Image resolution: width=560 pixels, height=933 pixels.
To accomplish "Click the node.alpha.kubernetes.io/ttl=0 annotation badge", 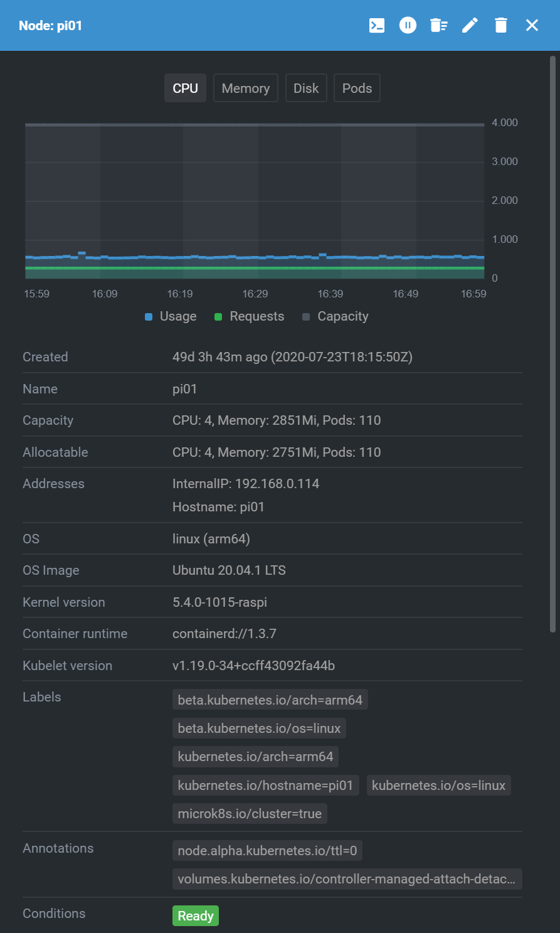I will [x=267, y=851].
